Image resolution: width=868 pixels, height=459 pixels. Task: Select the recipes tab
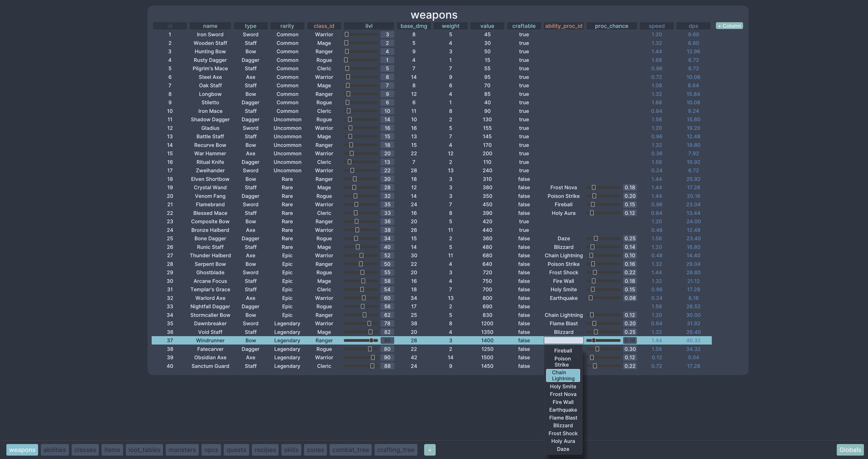point(265,449)
